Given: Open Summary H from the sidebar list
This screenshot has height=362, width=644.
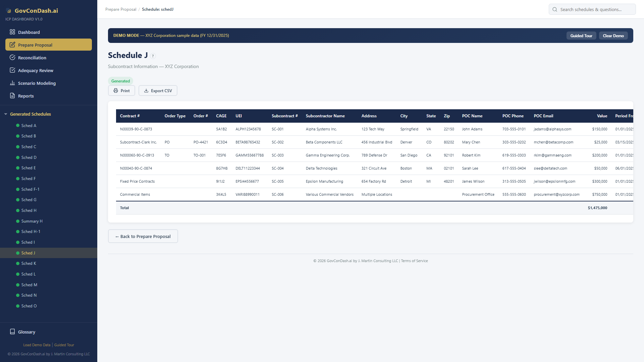Looking at the screenshot, I should coord(32,221).
